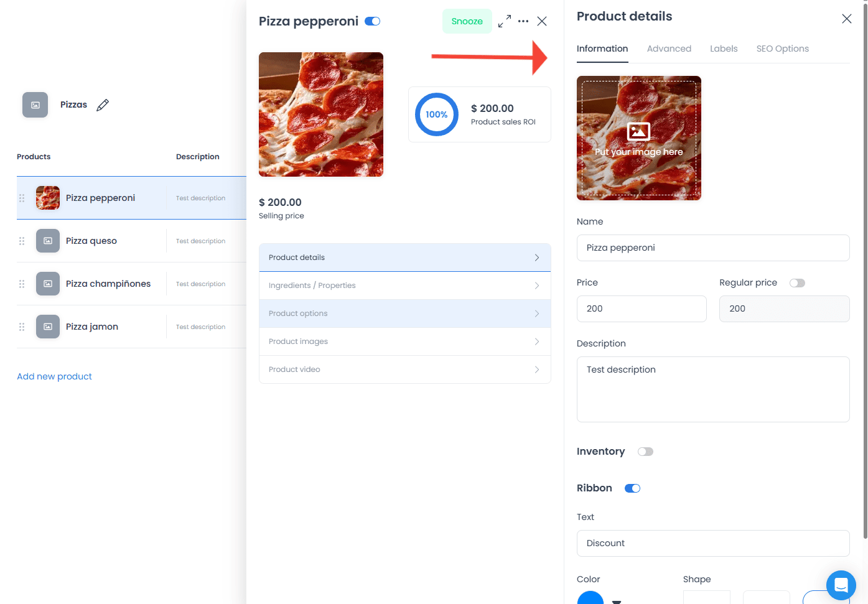The height and width of the screenshot is (604, 868).
Task: Grab the drag handle of Pizza champiñones row
Action: (x=22, y=284)
